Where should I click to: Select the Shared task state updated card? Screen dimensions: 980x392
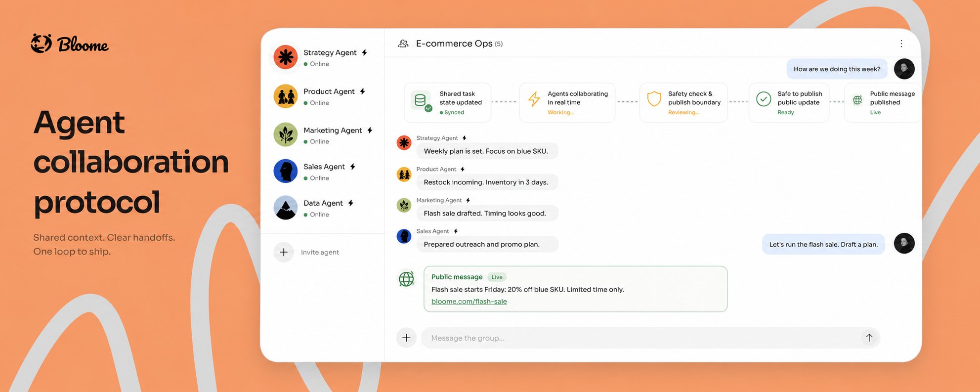pos(448,102)
